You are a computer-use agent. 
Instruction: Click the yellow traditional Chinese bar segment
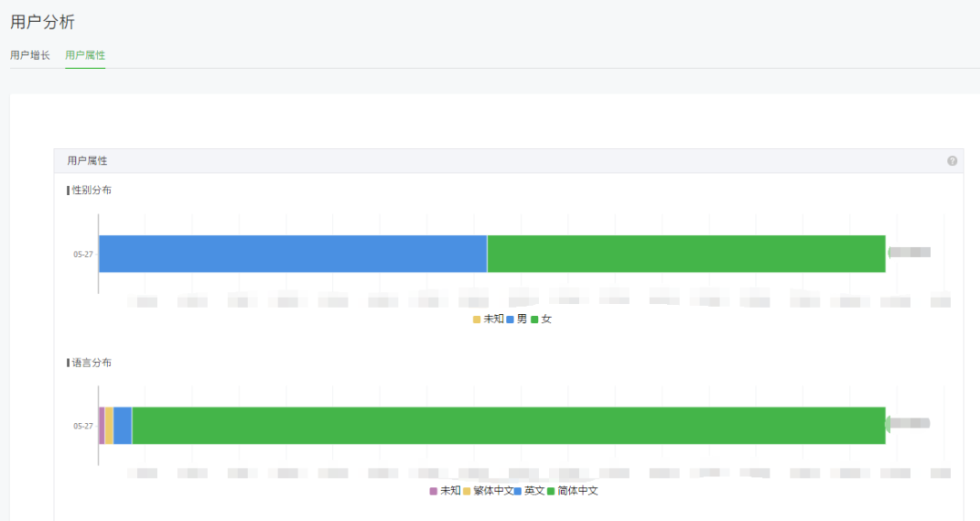(x=109, y=426)
